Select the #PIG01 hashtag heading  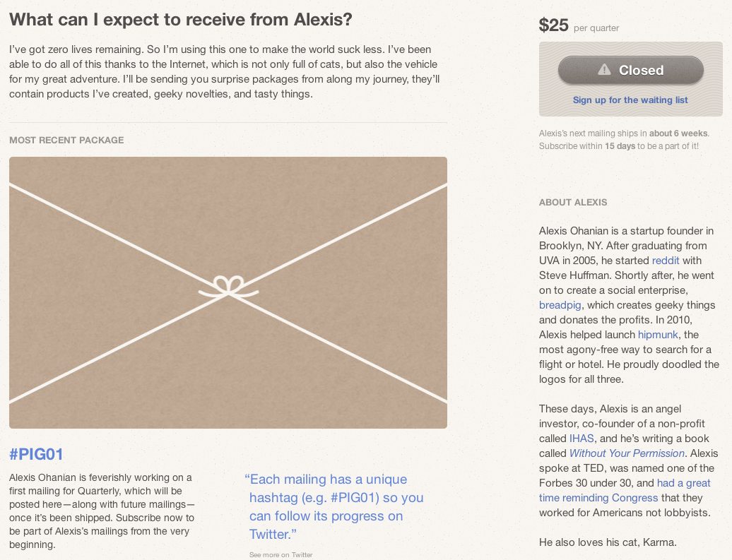[36, 454]
